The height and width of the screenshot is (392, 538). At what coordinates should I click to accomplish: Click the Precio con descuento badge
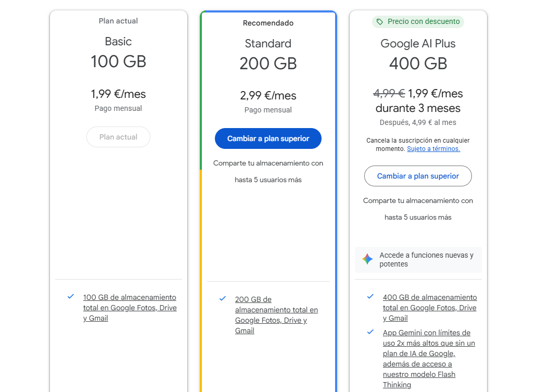click(x=418, y=22)
